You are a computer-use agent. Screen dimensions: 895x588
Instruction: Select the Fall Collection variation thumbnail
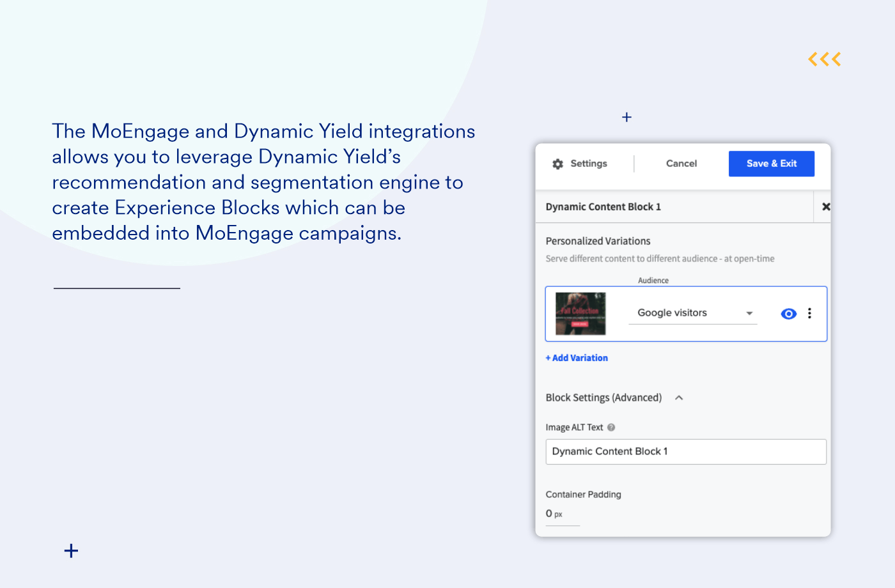(x=580, y=314)
